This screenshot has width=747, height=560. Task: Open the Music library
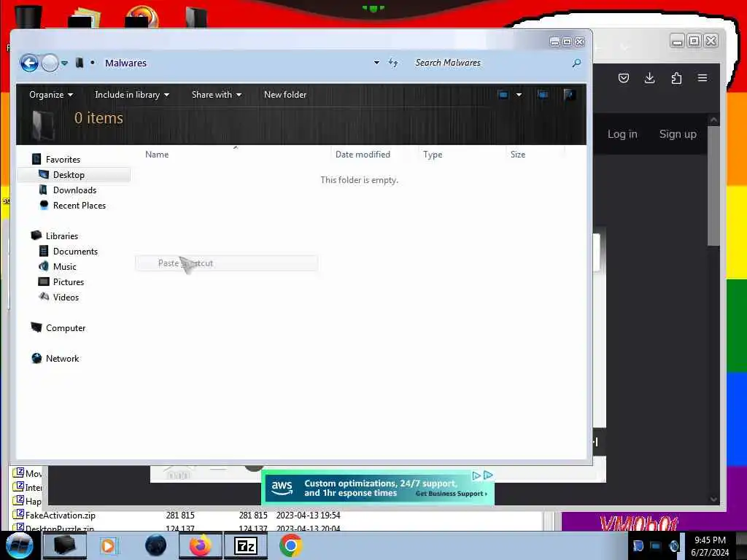coord(64,266)
